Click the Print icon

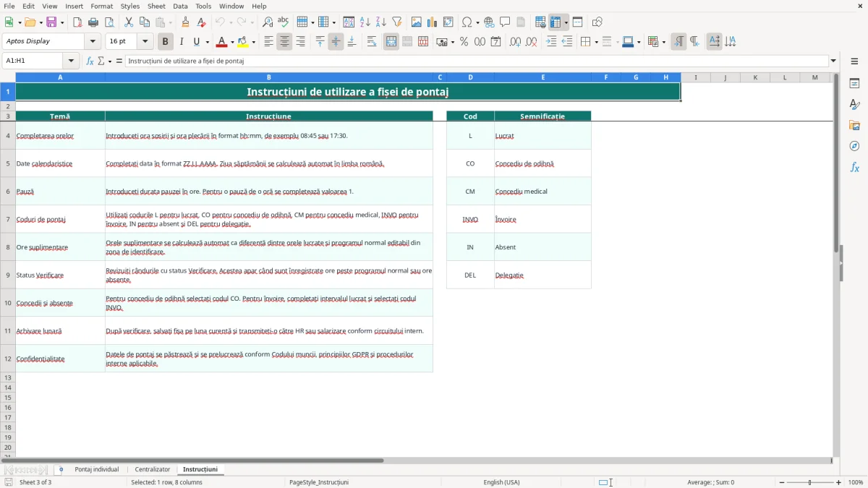pos(93,22)
